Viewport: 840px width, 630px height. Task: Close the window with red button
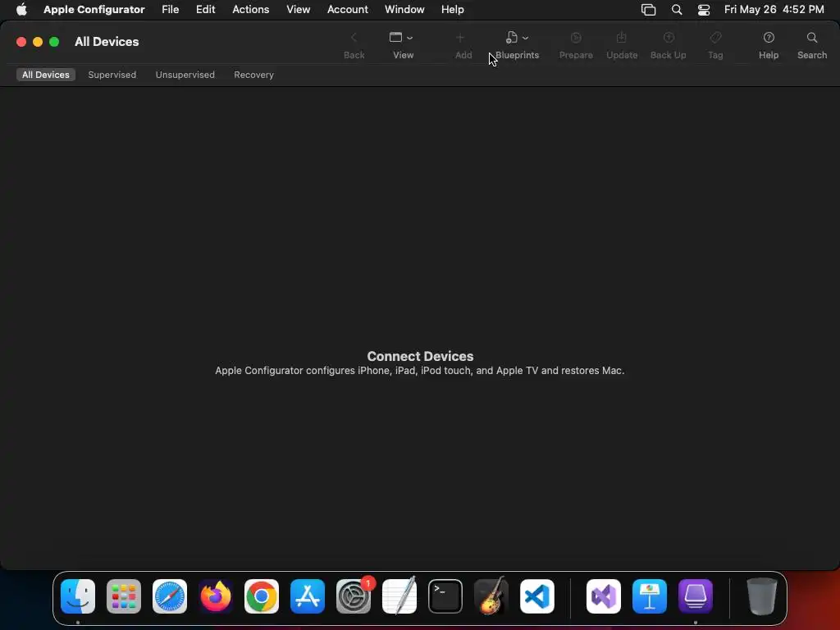tap(21, 42)
